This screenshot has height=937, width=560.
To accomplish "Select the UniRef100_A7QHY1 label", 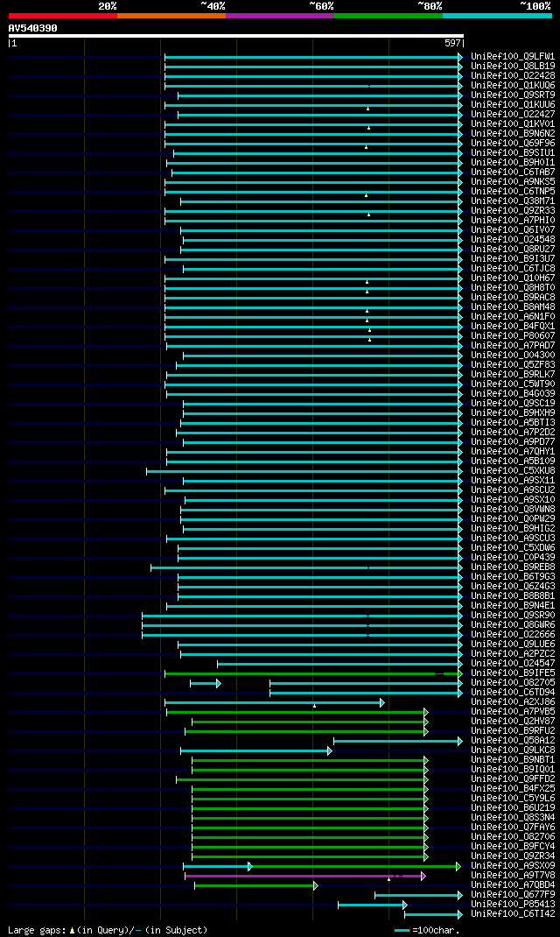I will tap(513, 452).
